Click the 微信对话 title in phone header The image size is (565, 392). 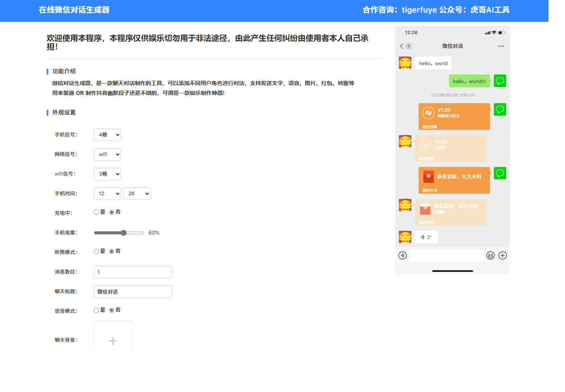tap(452, 46)
